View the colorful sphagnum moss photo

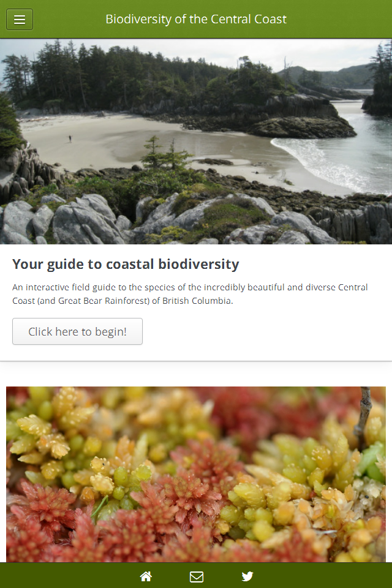coord(196,472)
